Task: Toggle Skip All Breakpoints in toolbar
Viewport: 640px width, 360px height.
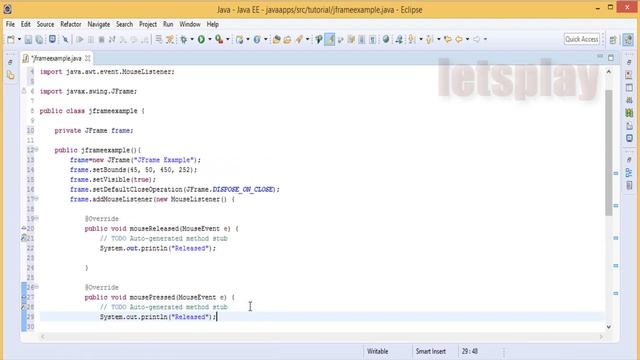Action: pos(65,40)
